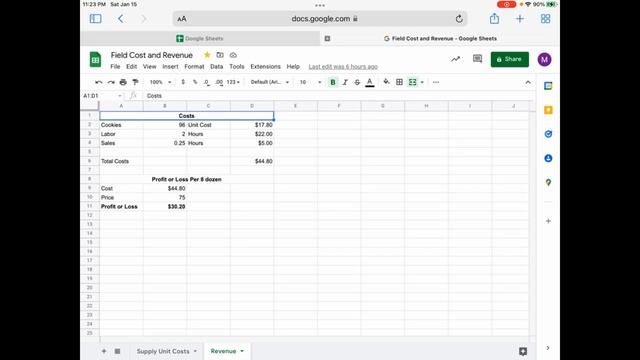
Task: Show more toolbar options ellipsis
Action: [x=436, y=82]
